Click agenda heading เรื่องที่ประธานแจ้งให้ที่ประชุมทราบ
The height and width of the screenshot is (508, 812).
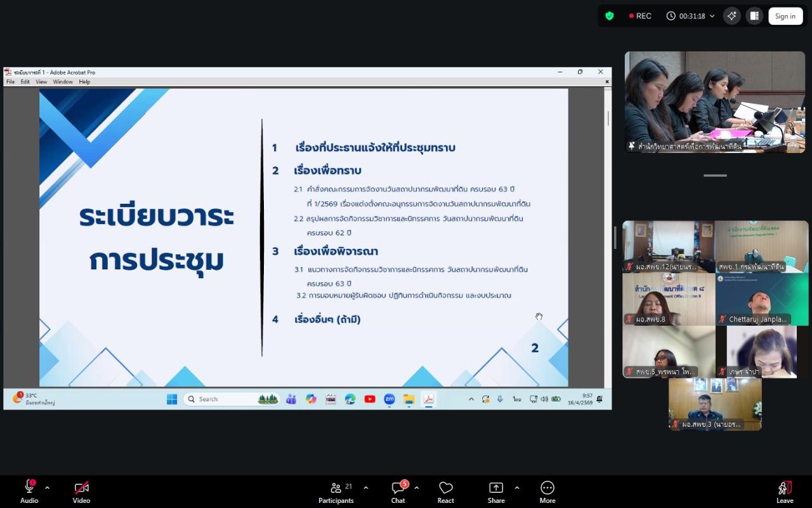tap(376, 148)
